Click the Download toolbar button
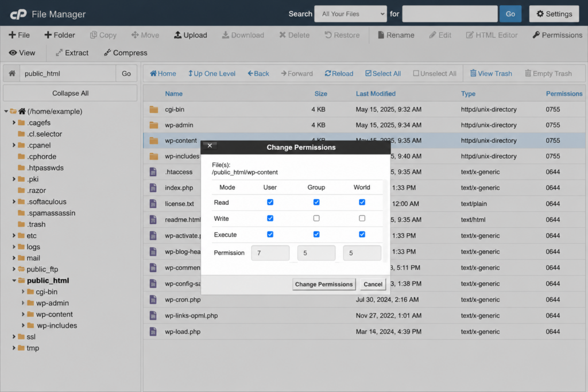 coord(243,35)
